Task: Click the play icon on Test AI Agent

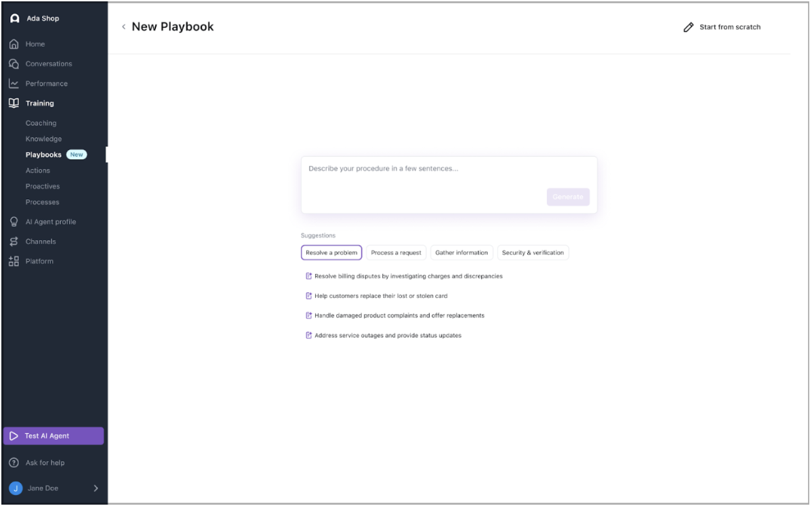Action: tap(14, 436)
